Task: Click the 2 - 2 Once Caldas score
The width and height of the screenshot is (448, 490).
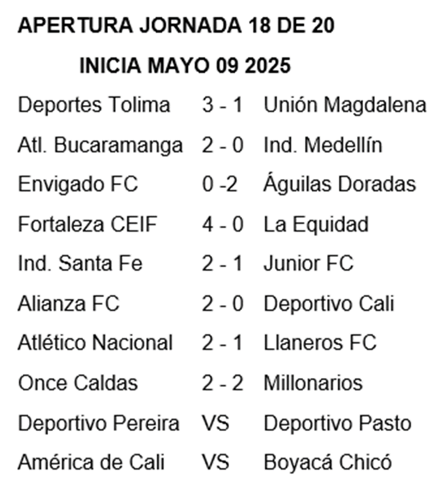Action: [222, 383]
